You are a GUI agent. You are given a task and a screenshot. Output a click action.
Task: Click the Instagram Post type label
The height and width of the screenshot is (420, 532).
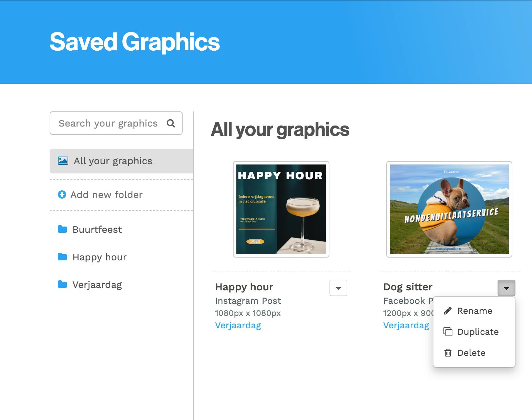point(248,301)
